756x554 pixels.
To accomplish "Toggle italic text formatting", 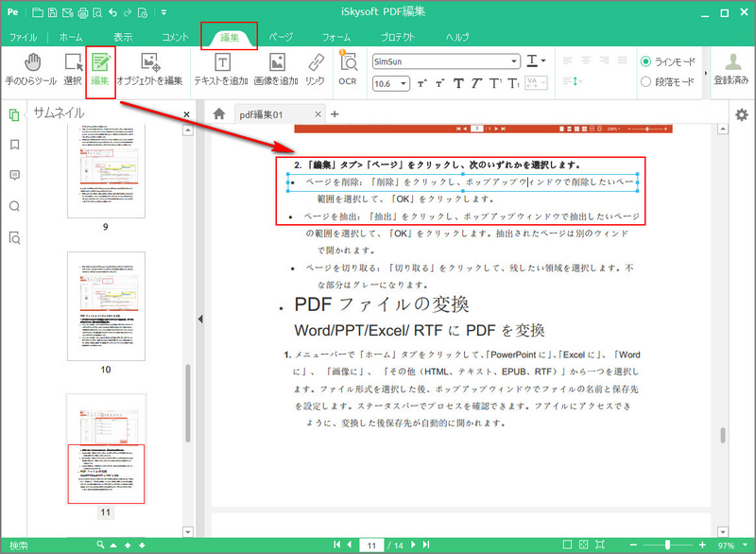I will (x=476, y=84).
